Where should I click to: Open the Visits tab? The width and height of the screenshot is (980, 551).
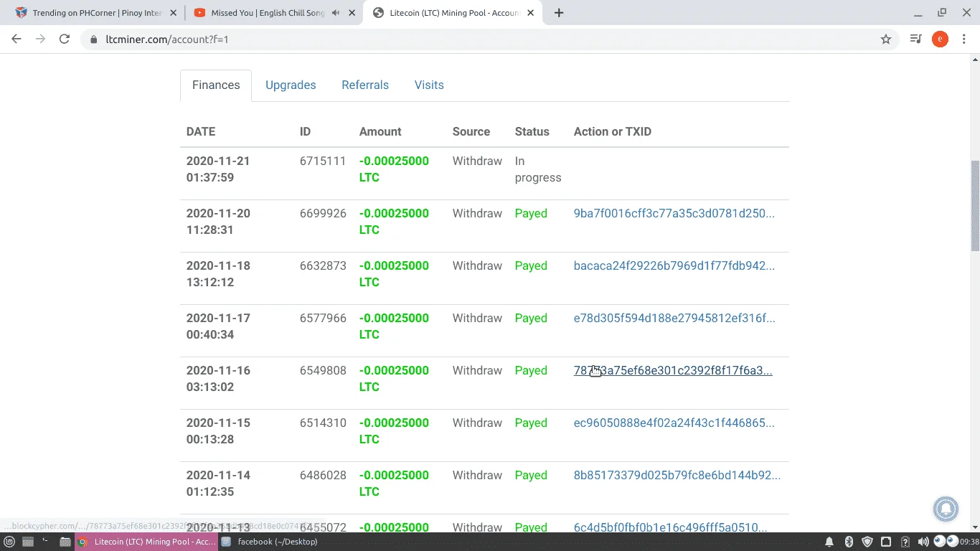(x=429, y=85)
